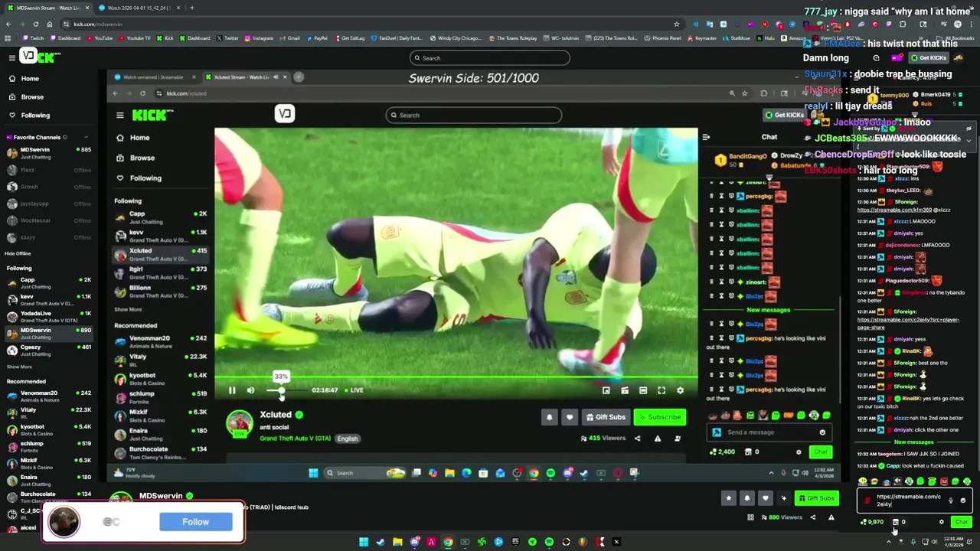
Task: Open the outer Kick sidebar hamburger menu
Action: pos(11,57)
